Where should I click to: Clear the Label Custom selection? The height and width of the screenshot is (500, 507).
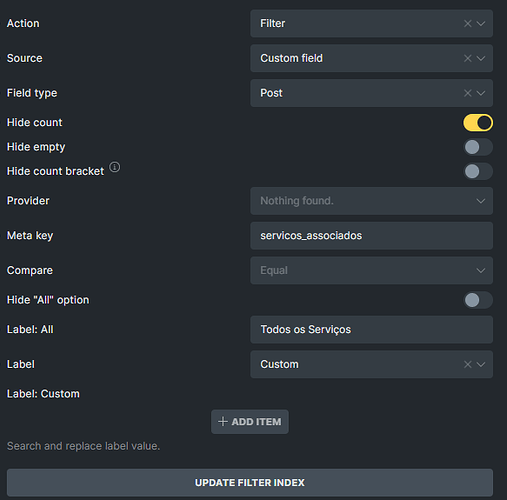pos(467,364)
